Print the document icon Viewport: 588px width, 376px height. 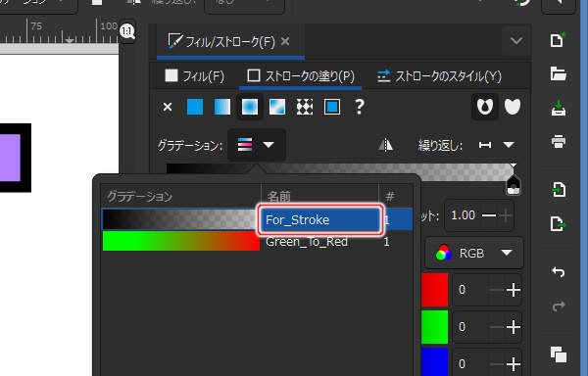pos(558,142)
